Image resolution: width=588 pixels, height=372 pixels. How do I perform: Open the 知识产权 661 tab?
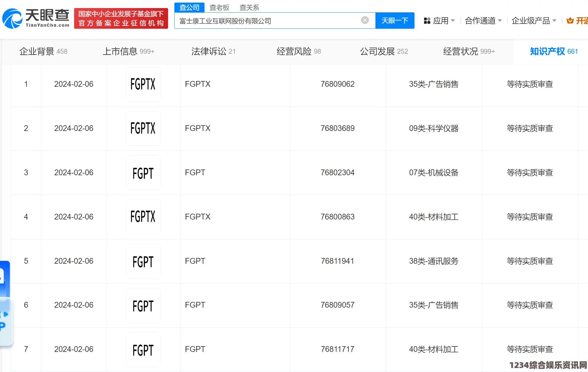[x=554, y=51]
